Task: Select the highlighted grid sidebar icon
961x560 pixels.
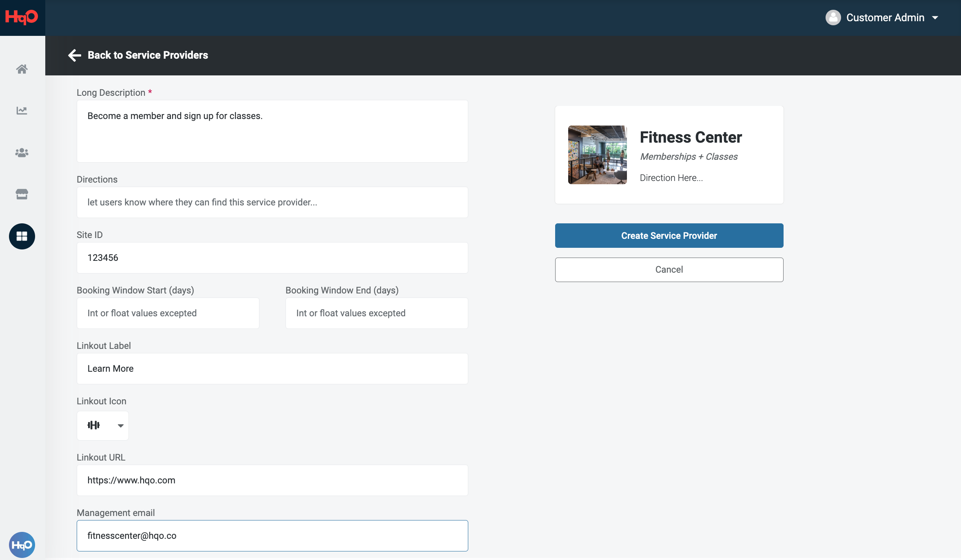Action: (22, 236)
